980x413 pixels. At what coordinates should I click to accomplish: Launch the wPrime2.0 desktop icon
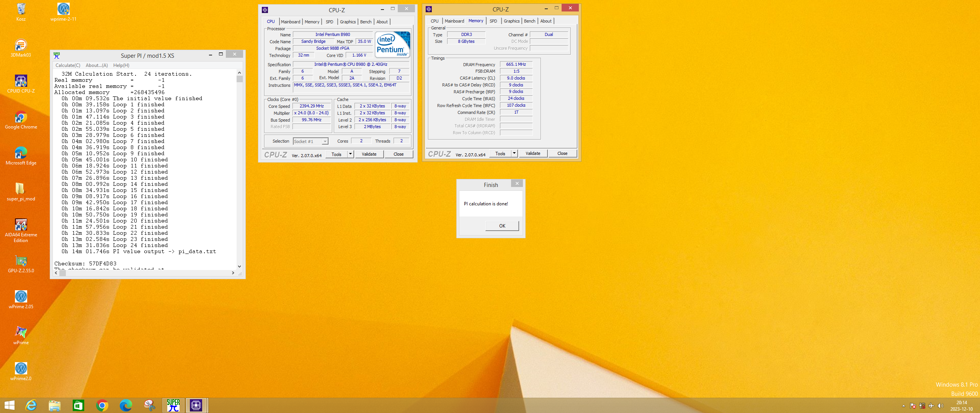[21, 371]
